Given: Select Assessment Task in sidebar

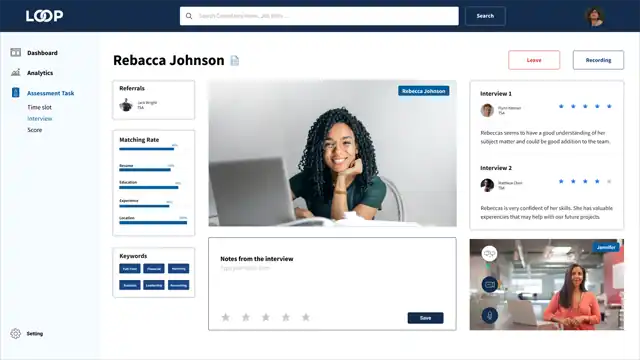Looking at the screenshot, I should 51,93.
